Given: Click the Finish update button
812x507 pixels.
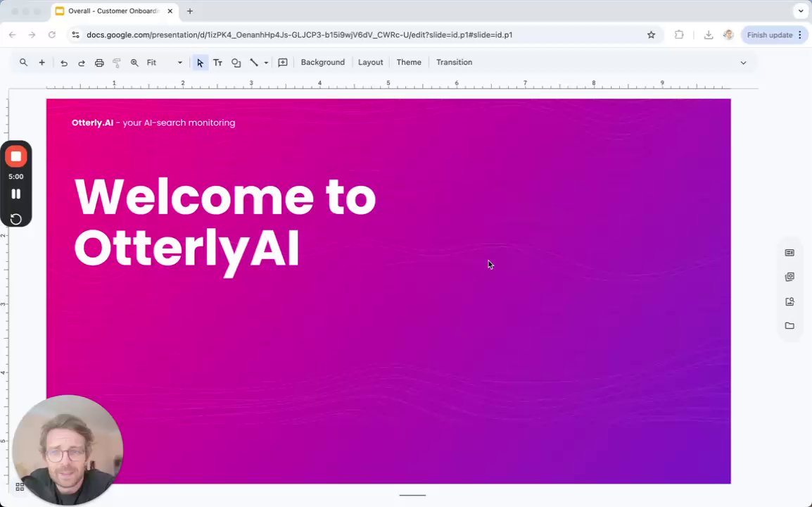Looking at the screenshot, I should (x=775, y=35).
